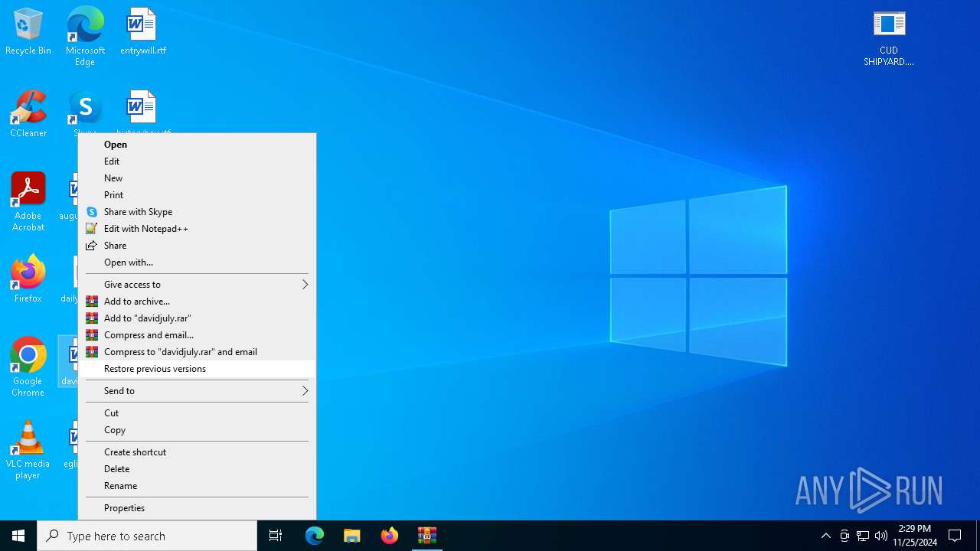Screen dimensions: 980x551
Task: Open Google Chrome desktop shortcut
Action: coord(28,367)
